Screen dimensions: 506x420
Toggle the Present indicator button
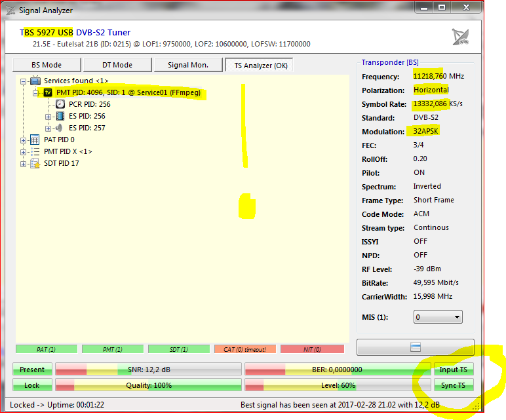pyautogui.click(x=33, y=370)
